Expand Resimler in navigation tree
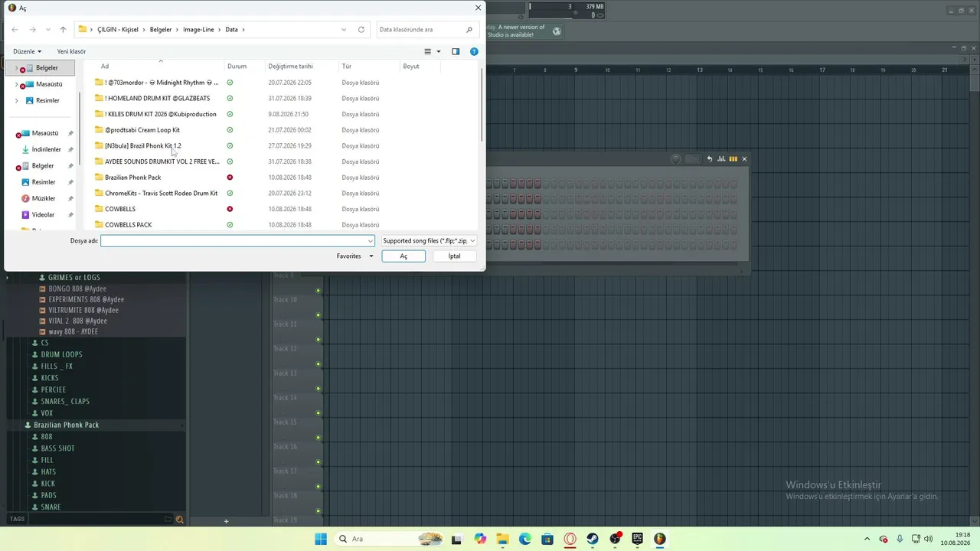980x551 pixels. [x=16, y=100]
